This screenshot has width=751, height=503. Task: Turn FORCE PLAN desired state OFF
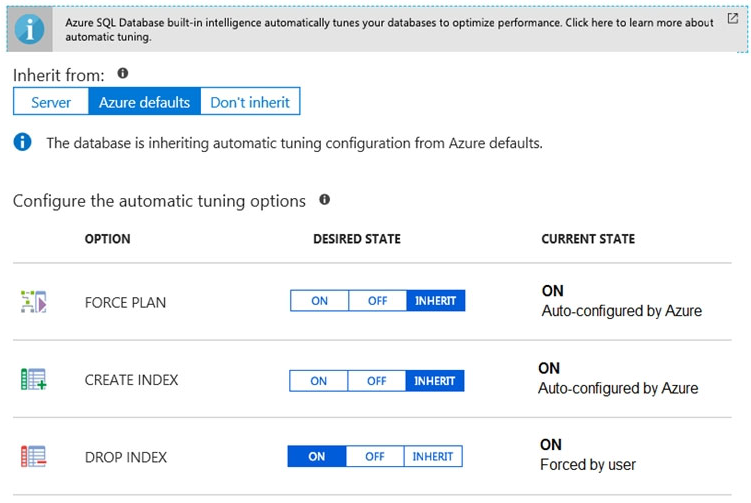click(x=377, y=301)
